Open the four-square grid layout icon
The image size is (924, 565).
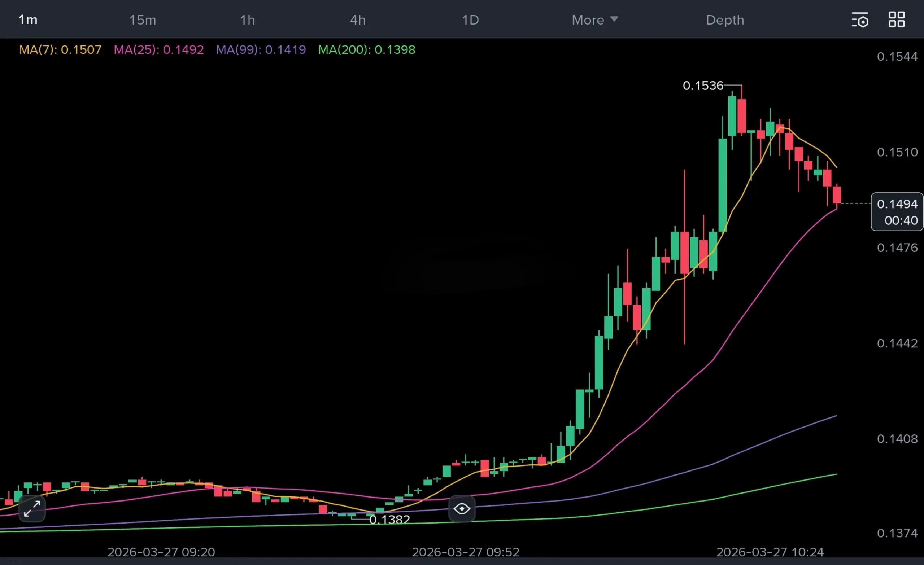[x=896, y=19]
